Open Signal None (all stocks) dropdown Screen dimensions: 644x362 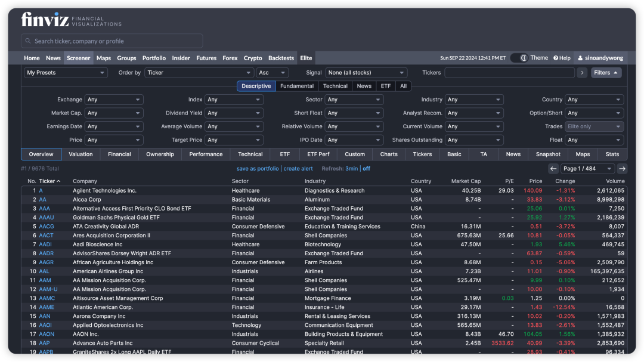tap(366, 73)
